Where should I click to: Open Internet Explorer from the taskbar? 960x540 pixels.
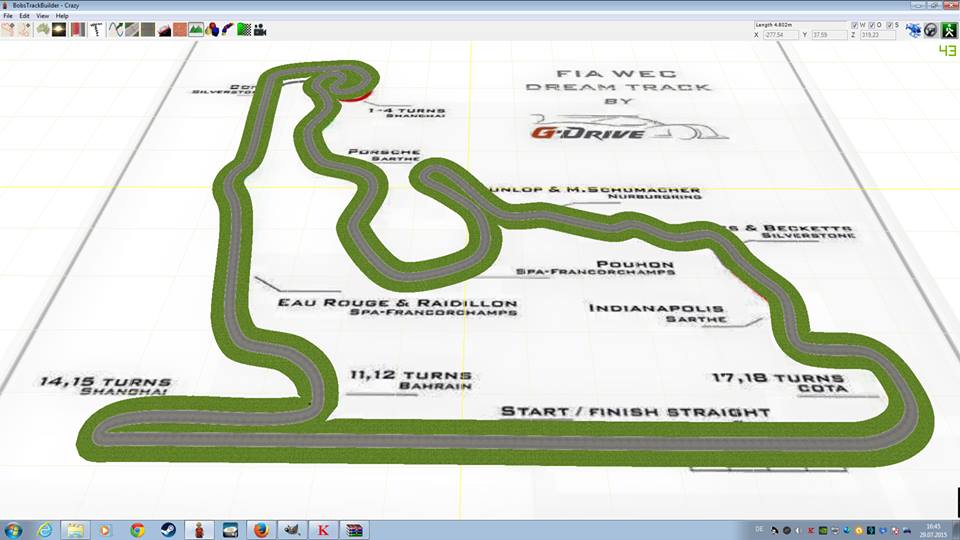coord(44,530)
